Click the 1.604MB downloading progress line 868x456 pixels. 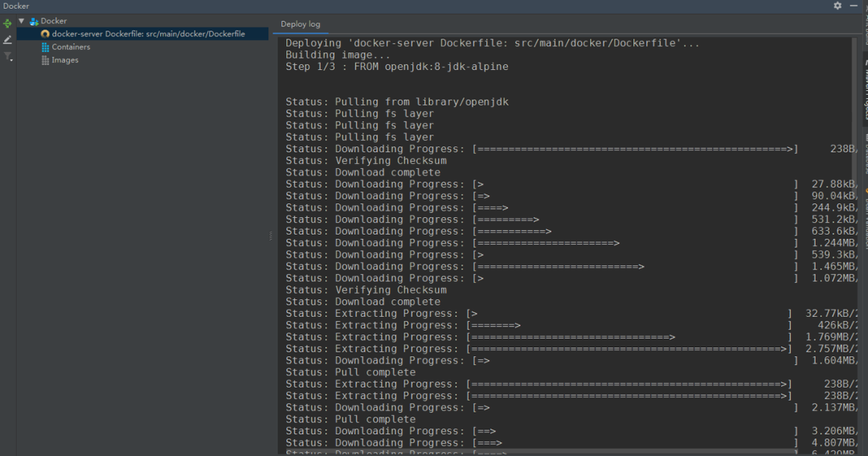pos(571,361)
